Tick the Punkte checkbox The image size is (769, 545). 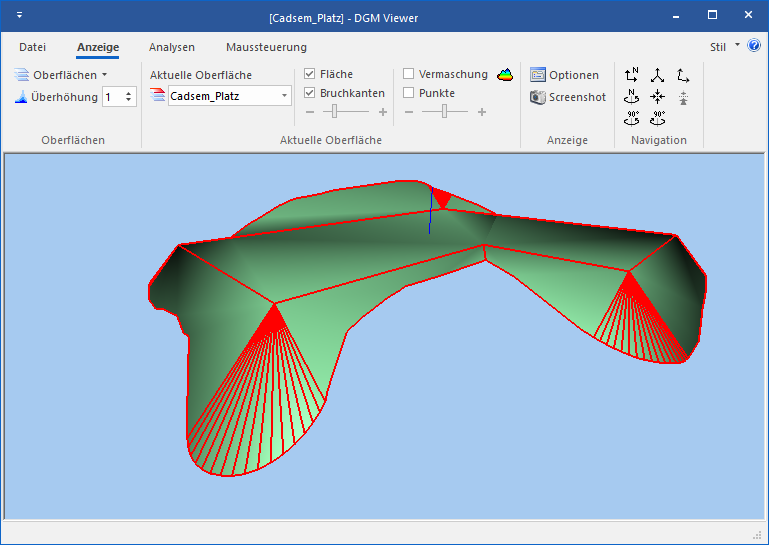point(409,93)
